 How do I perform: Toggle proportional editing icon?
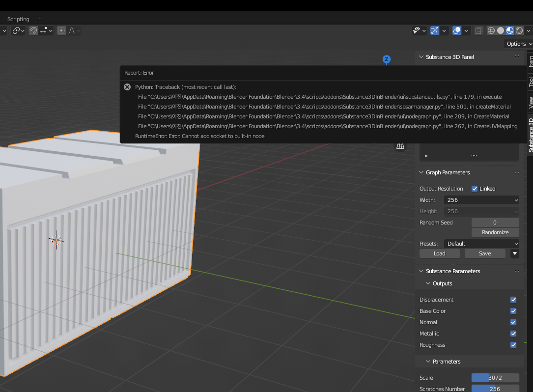coord(61,30)
